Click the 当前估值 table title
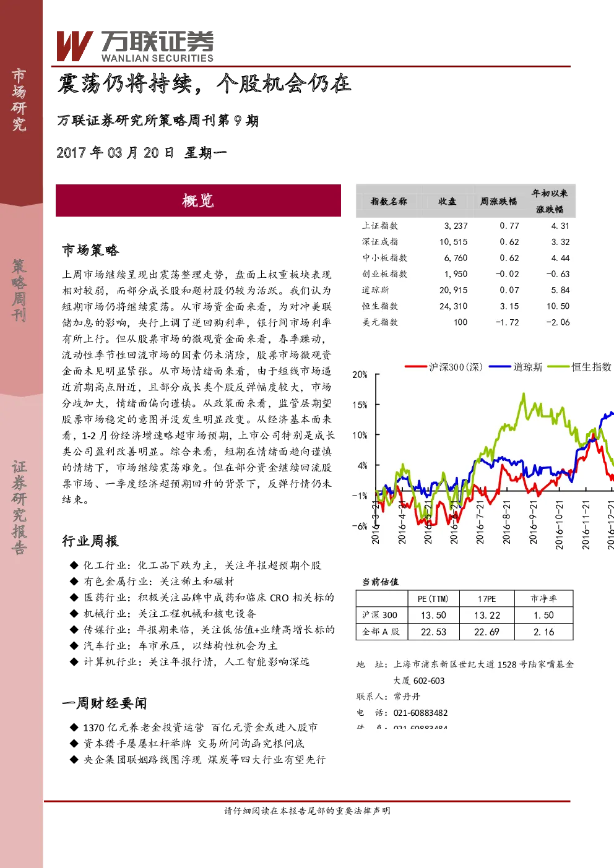The height and width of the screenshot is (868, 614). pyautogui.click(x=380, y=582)
